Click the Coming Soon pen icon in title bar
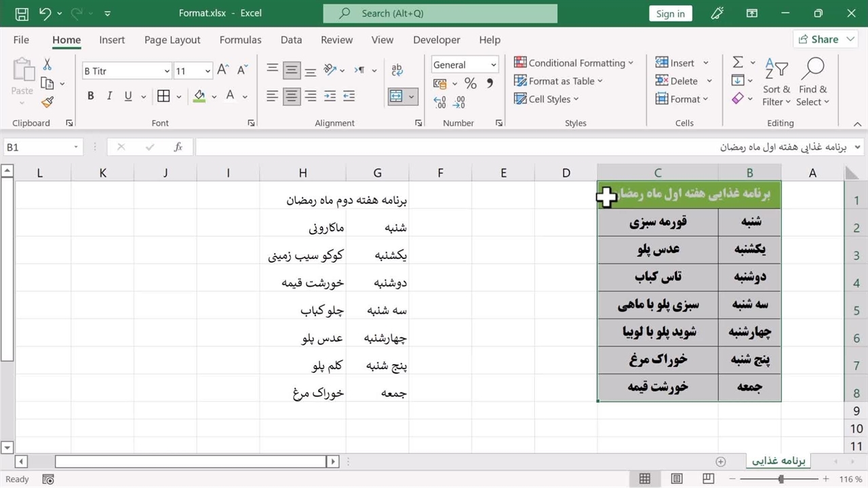Viewport: 868px width, 488px height. pos(717,14)
